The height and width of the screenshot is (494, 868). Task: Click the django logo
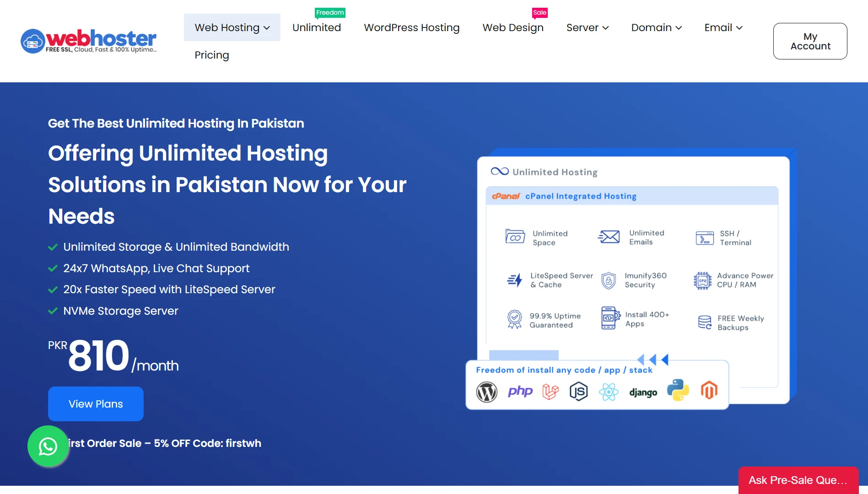click(643, 392)
